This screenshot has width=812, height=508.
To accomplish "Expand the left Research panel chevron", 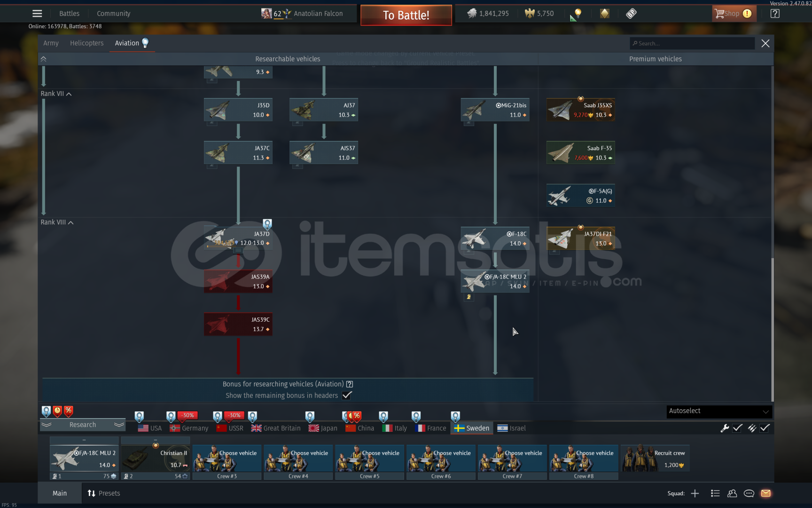I will click(x=46, y=425).
